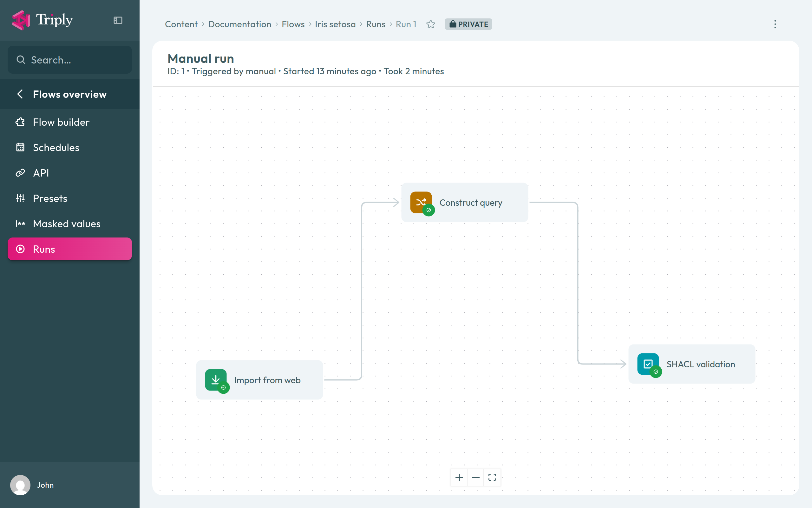Click the username John
Screen dimensions: 812x508
(45, 485)
